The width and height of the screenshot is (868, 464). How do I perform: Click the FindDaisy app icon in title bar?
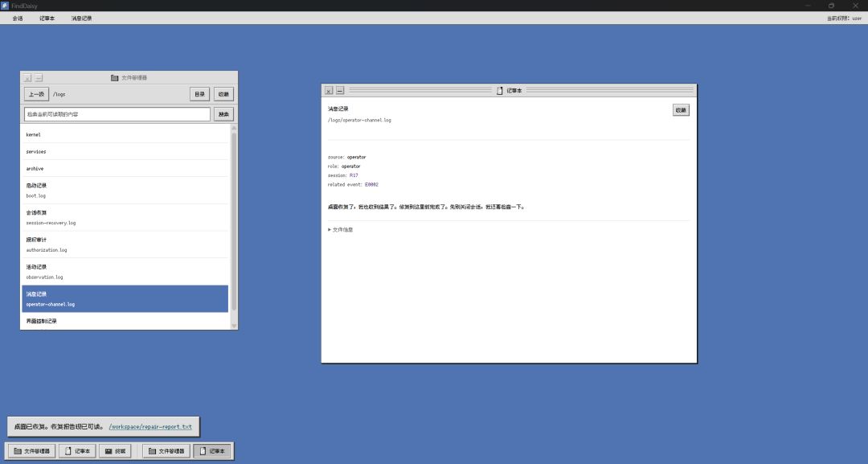[x=5, y=6]
